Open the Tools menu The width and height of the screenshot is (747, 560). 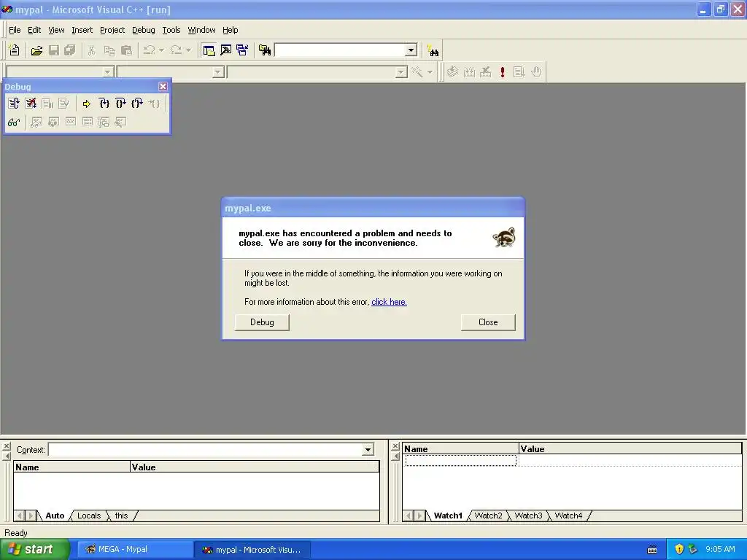click(x=171, y=30)
